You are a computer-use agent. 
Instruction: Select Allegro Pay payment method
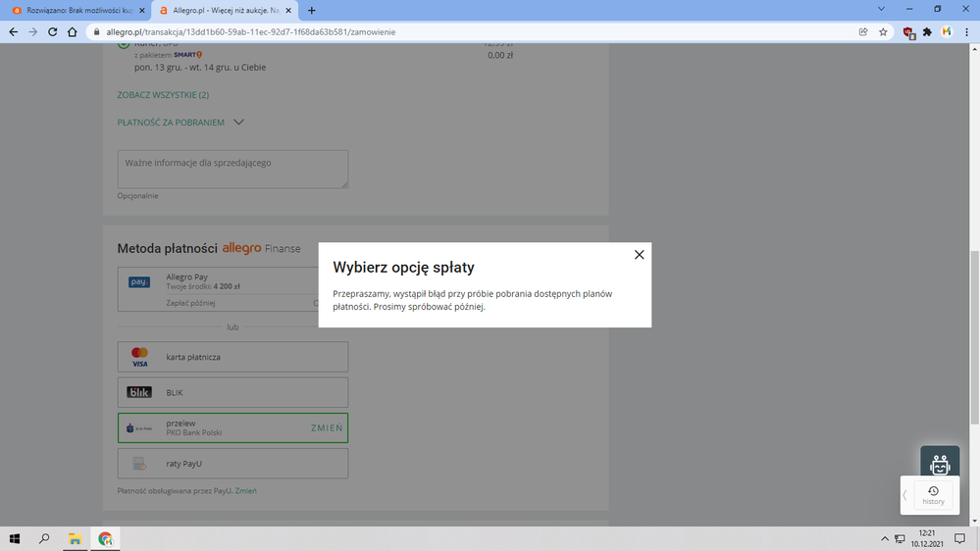click(x=218, y=289)
